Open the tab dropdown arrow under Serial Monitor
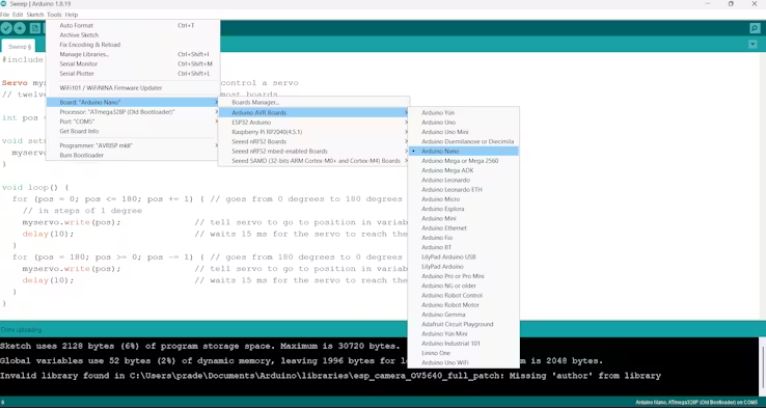The width and height of the screenshot is (766, 409). pos(755,46)
